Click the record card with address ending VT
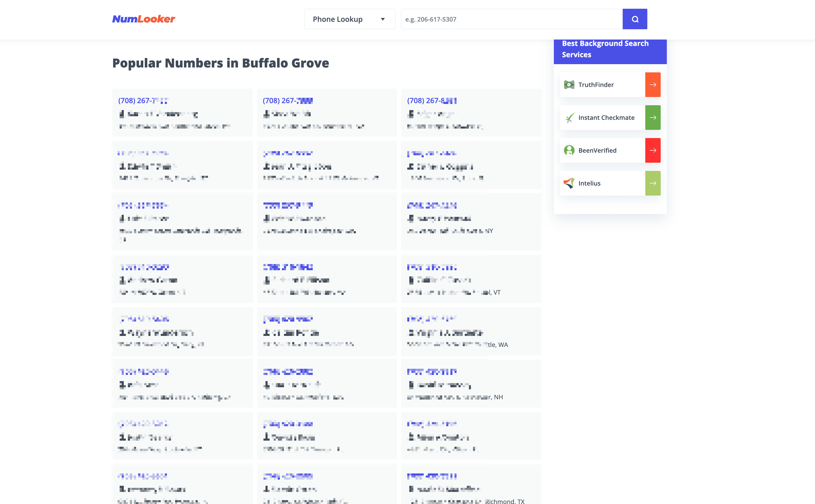The image size is (815, 504). 471,279
